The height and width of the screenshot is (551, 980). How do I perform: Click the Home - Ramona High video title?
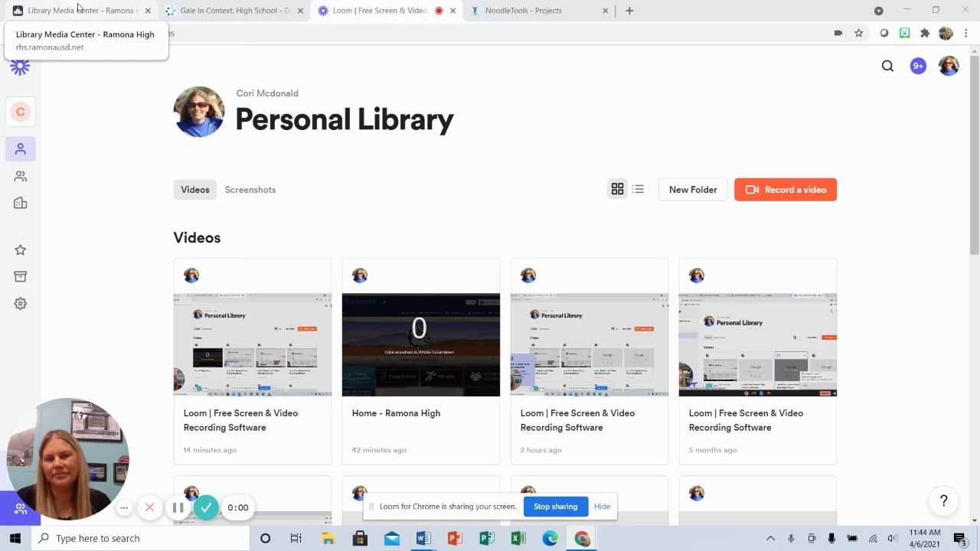click(x=396, y=413)
